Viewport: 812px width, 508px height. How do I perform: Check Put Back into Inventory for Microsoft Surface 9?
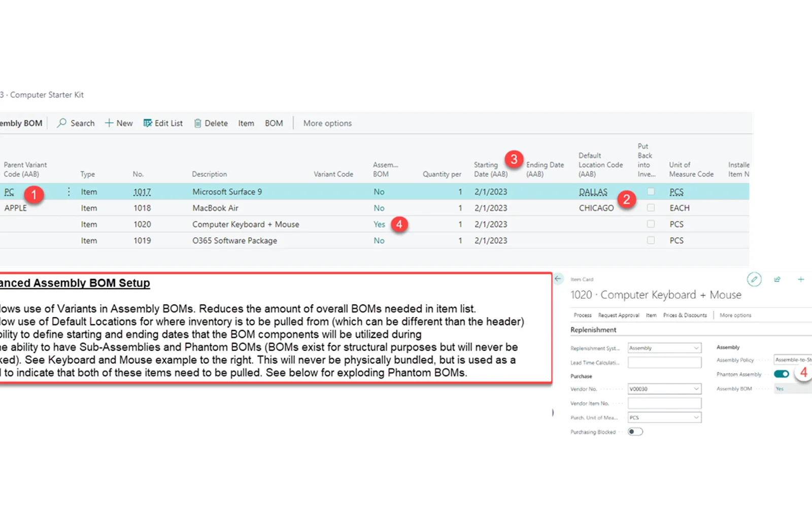(x=651, y=192)
